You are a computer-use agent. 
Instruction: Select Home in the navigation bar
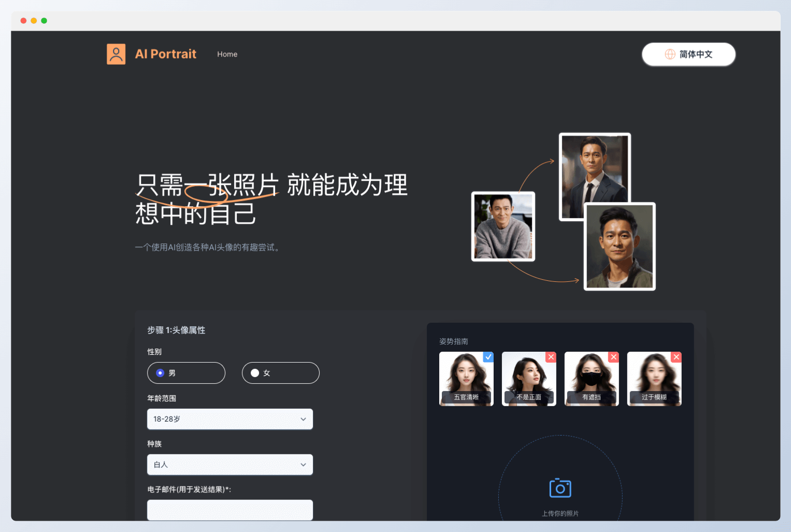227,54
